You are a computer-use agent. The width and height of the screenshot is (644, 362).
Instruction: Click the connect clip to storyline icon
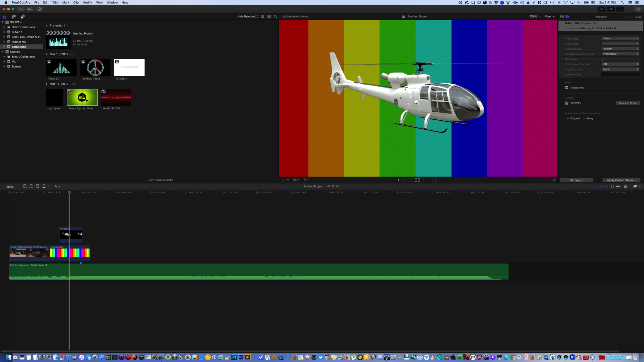coord(25,186)
